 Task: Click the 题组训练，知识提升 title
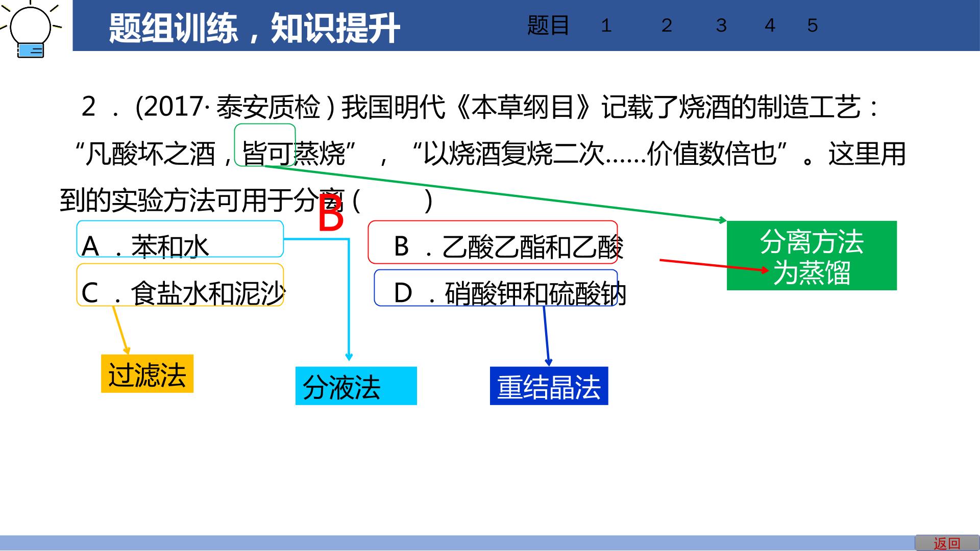point(254,28)
